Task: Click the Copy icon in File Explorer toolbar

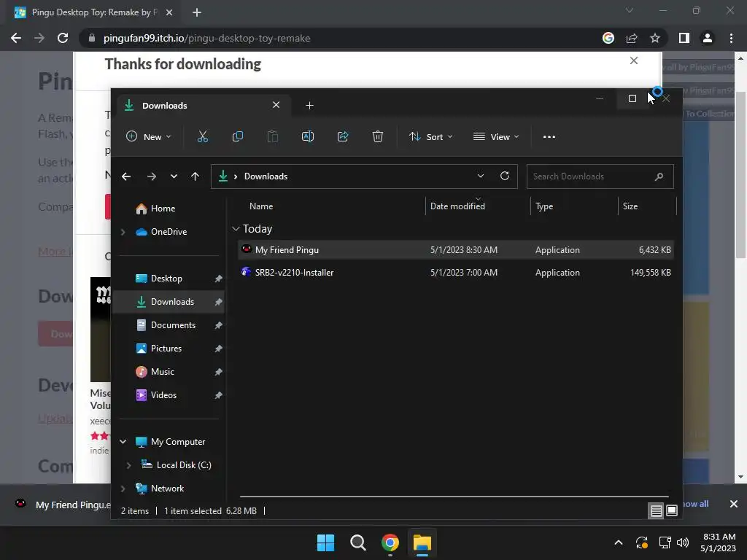Action: click(237, 136)
